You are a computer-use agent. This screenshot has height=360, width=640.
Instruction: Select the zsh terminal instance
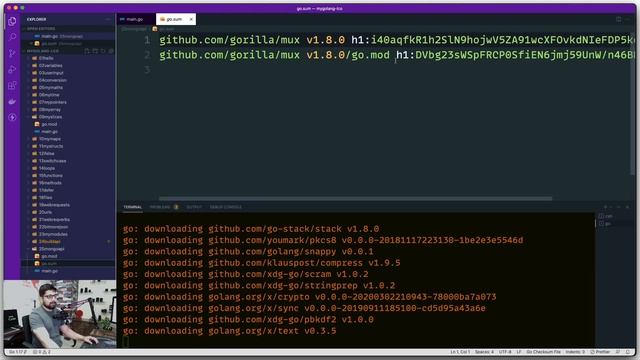[606, 216]
